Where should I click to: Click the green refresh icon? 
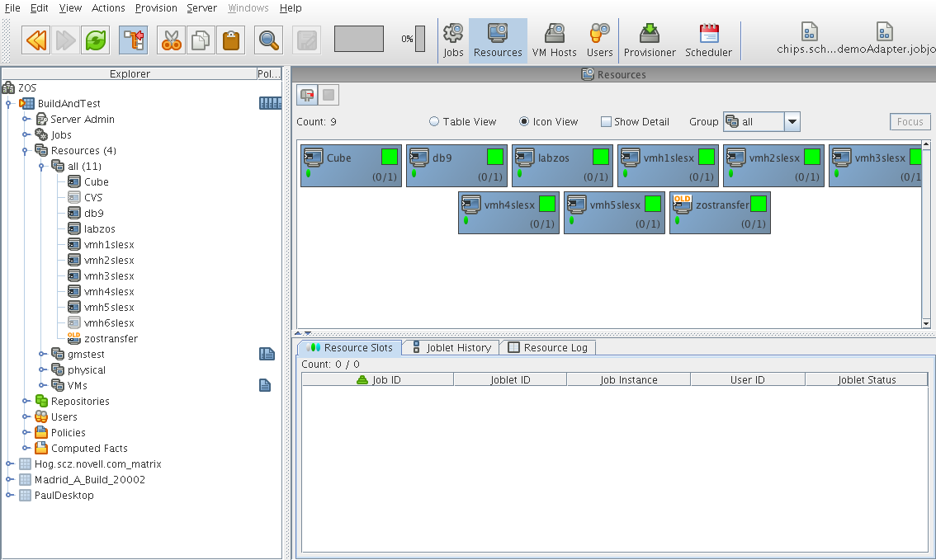click(96, 40)
